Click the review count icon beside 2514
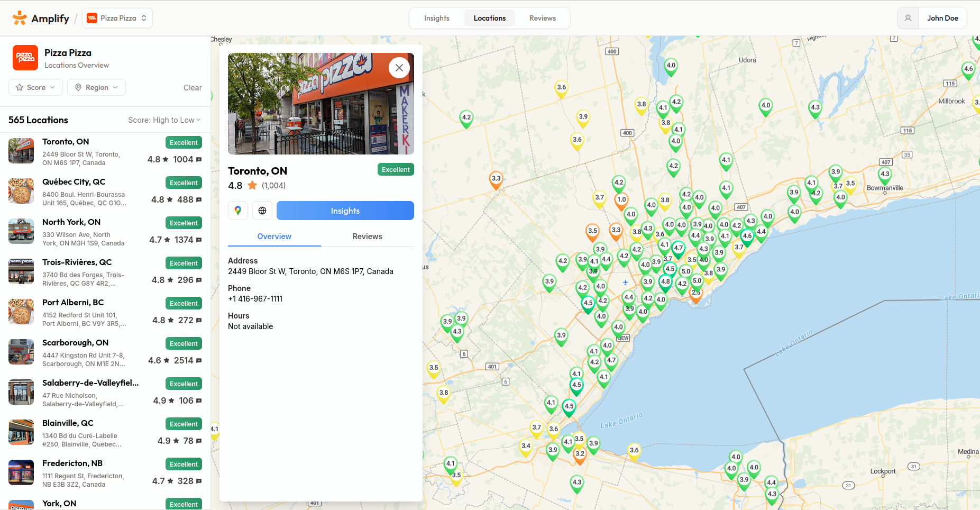This screenshot has width=980, height=510. pyautogui.click(x=199, y=361)
